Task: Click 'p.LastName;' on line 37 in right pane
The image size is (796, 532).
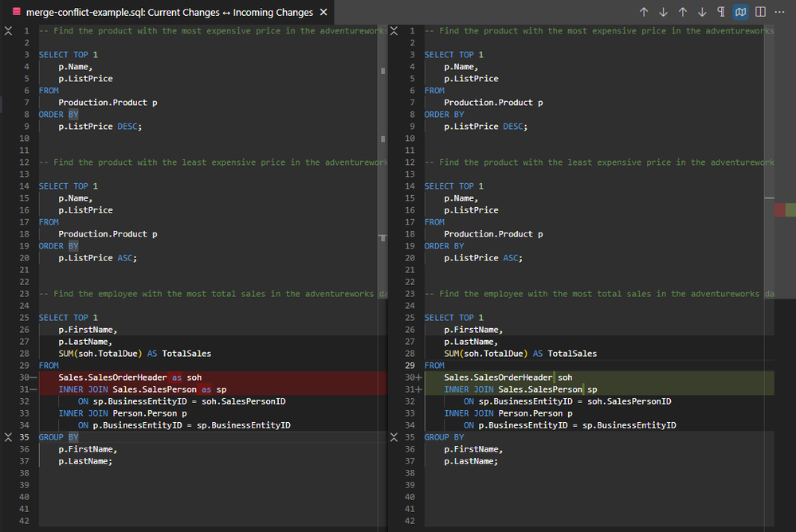Action: click(x=471, y=461)
